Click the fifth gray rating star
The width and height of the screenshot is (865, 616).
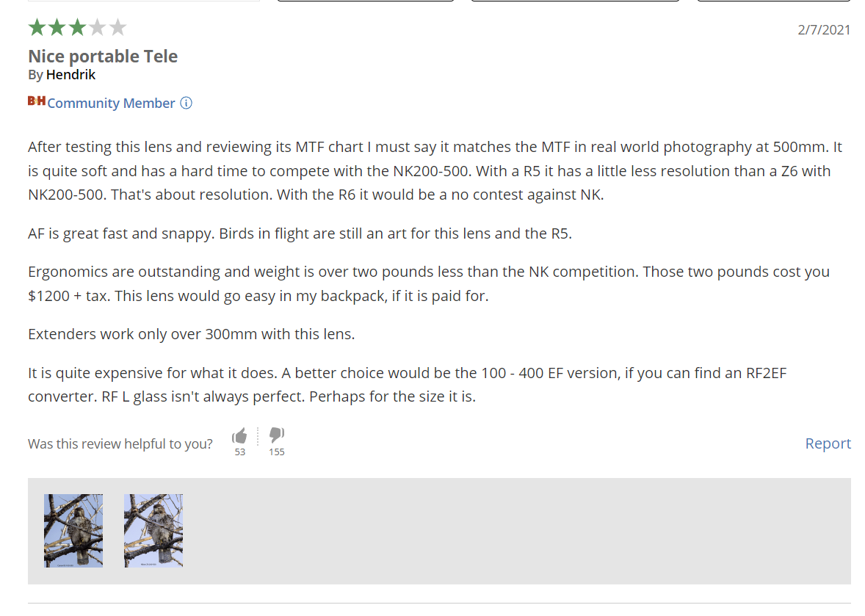coord(117,27)
